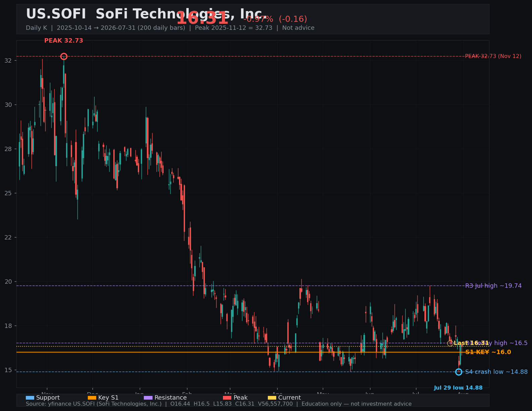Click the y-axis value 30
Screen dimensions: 532x411
(x=8, y=105)
